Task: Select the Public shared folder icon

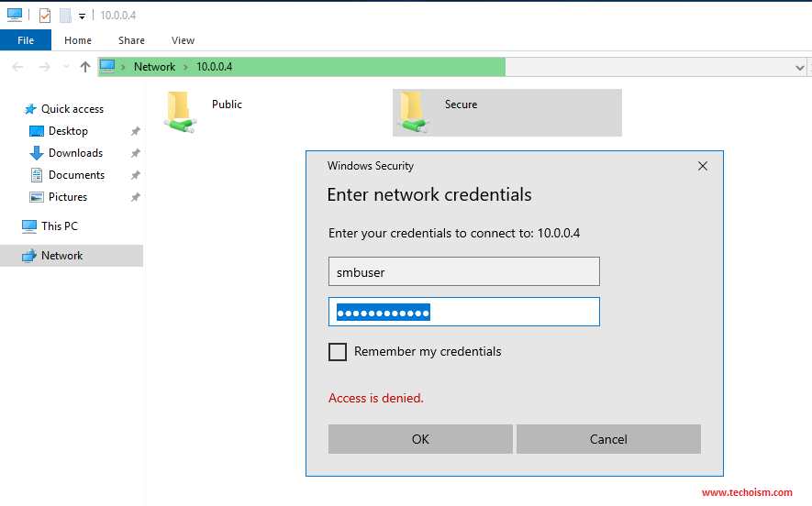Action: tap(180, 112)
